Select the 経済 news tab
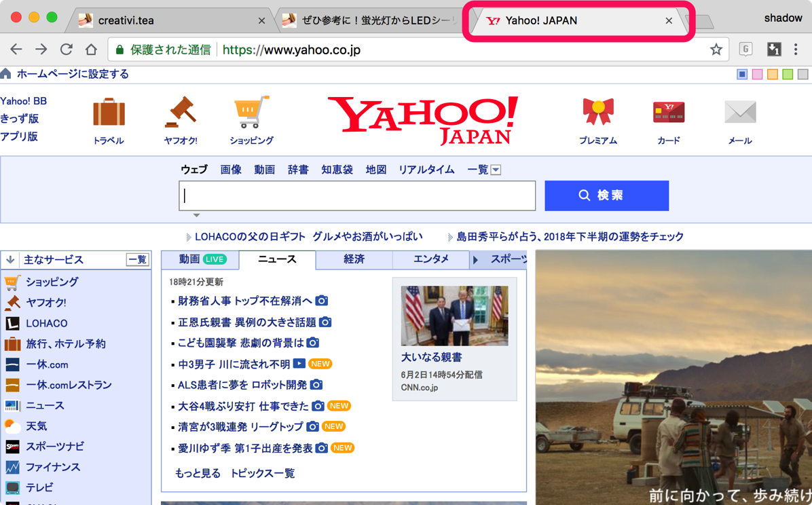812x505 pixels. (354, 259)
